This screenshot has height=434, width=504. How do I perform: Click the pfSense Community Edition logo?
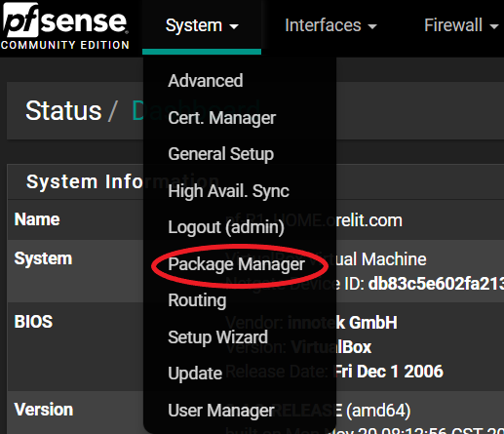click(x=65, y=26)
